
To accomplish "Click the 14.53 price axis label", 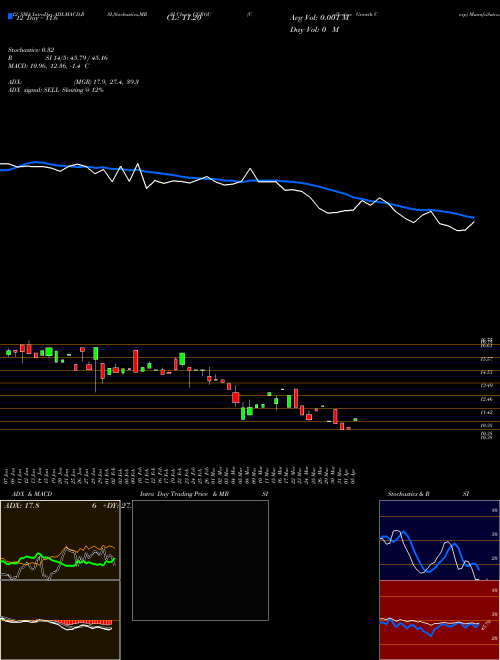I will coord(487,372).
